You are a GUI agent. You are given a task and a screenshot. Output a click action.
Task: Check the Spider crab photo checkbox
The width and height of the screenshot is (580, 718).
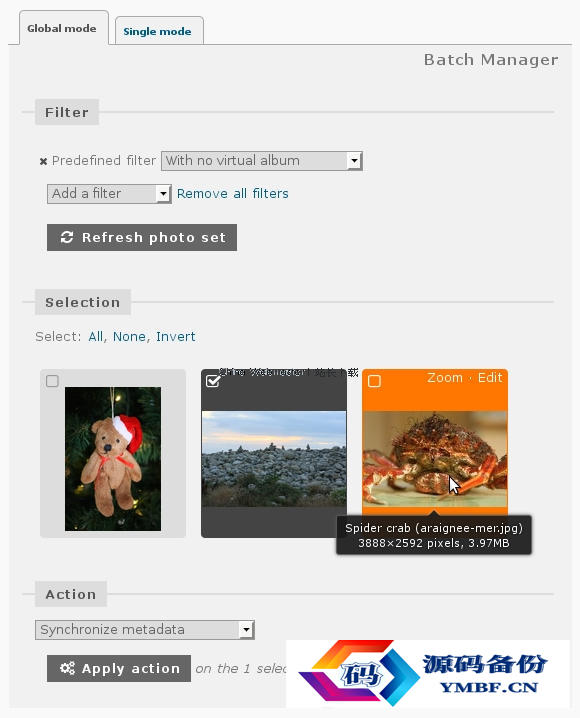coord(374,381)
